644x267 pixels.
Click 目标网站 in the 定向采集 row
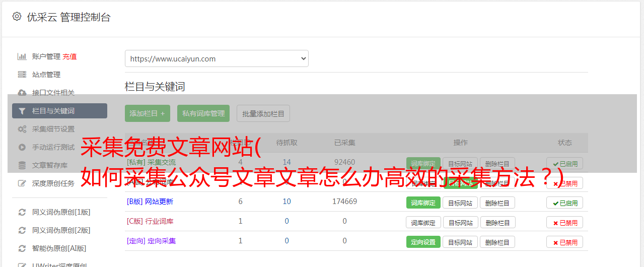tap(460, 242)
